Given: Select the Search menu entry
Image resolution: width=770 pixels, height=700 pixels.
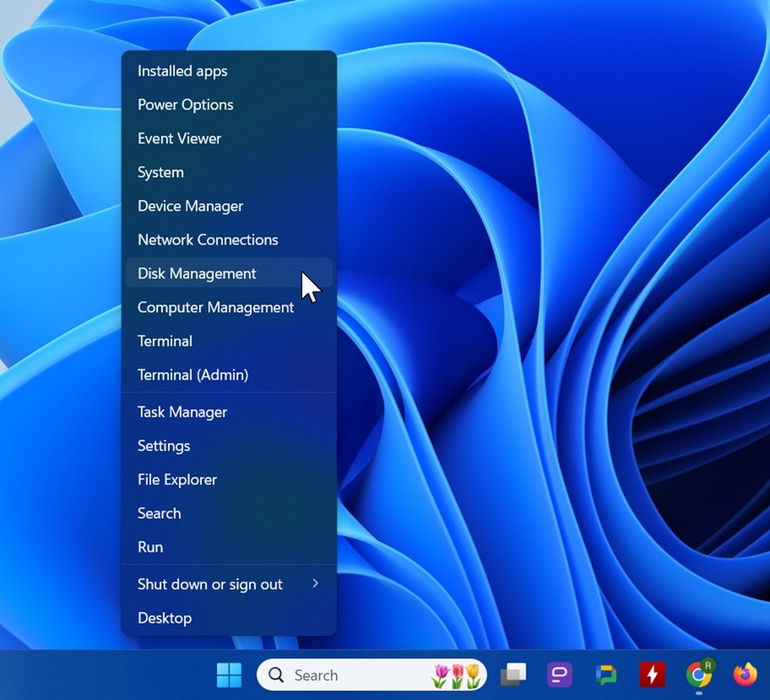Looking at the screenshot, I should 229,513.
